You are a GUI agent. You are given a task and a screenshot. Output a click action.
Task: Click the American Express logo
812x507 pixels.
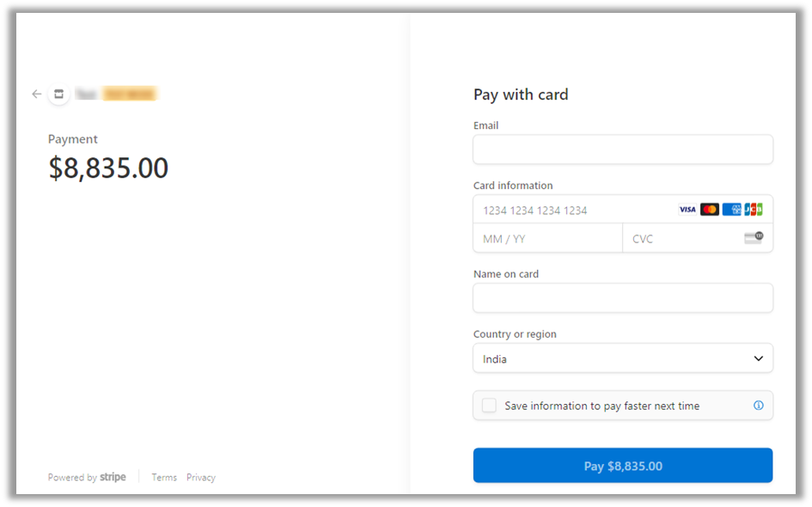pyautogui.click(x=731, y=210)
